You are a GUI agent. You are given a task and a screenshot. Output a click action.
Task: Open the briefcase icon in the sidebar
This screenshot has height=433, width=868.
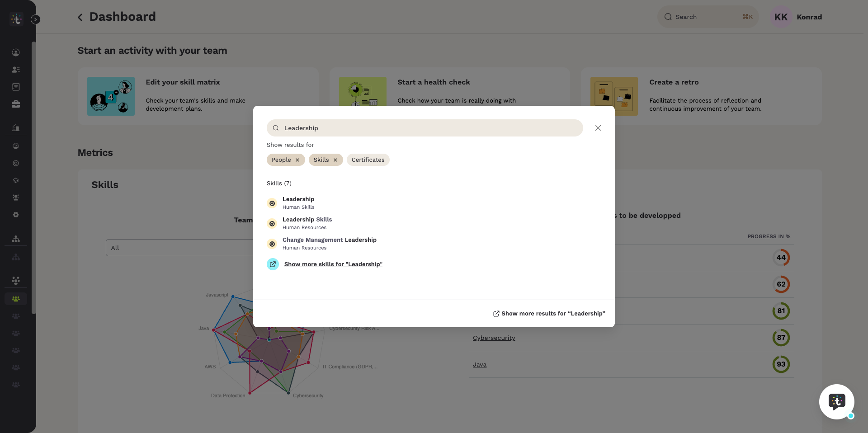point(16,104)
